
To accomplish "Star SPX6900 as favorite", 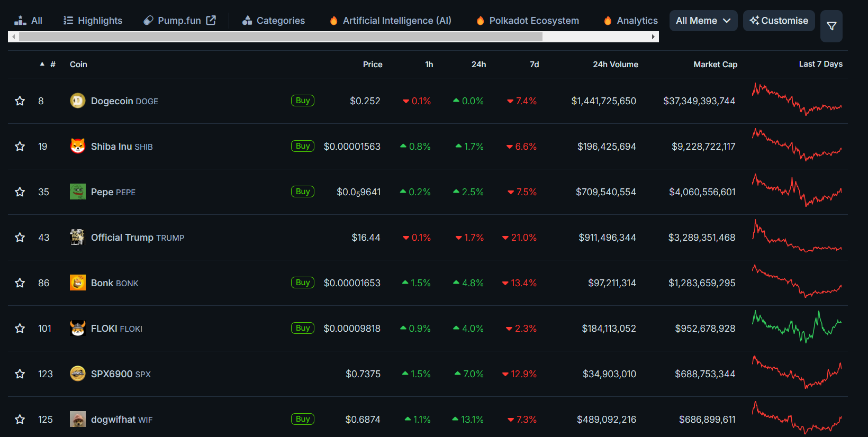I will coord(20,374).
